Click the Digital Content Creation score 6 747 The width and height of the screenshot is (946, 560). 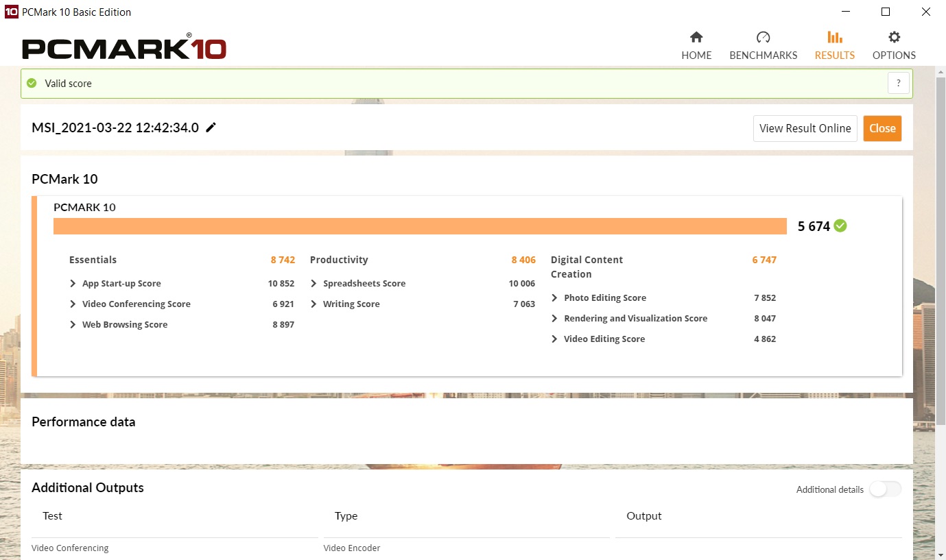[764, 260]
